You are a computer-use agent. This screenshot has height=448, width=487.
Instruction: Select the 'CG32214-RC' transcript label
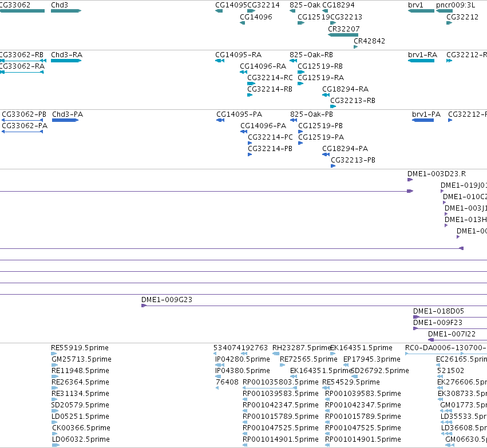point(270,78)
